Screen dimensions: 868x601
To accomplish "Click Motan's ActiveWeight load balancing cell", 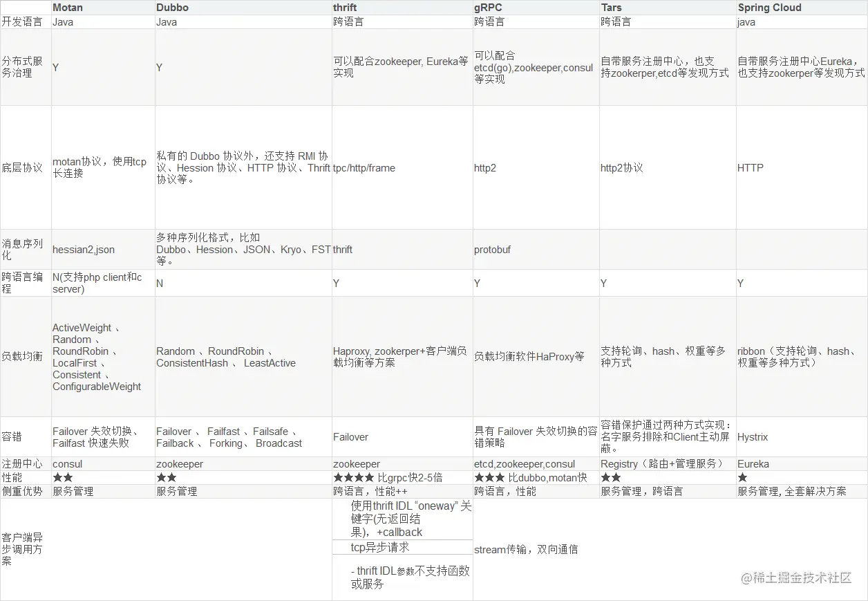I will pos(97,357).
